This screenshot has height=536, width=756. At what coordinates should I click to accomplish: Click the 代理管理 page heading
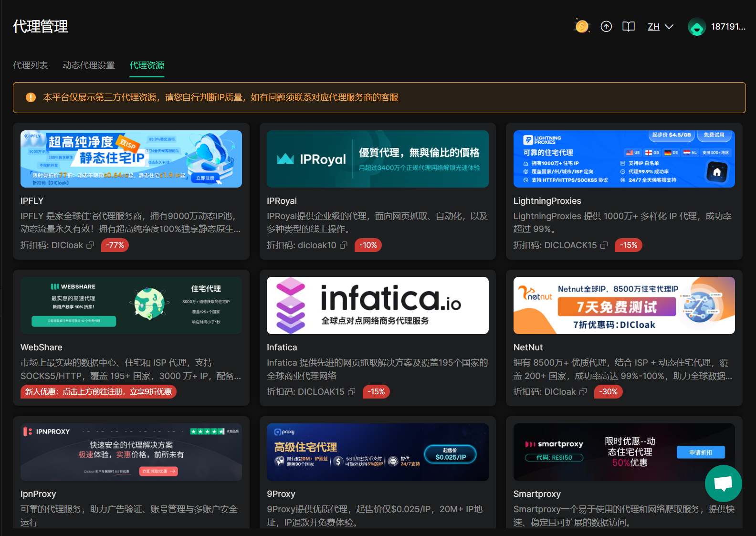click(x=41, y=27)
